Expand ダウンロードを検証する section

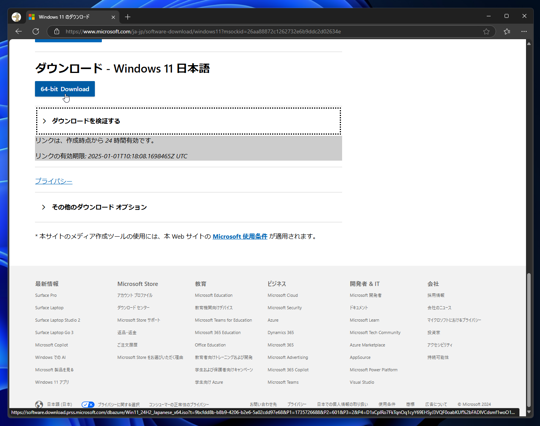188,121
